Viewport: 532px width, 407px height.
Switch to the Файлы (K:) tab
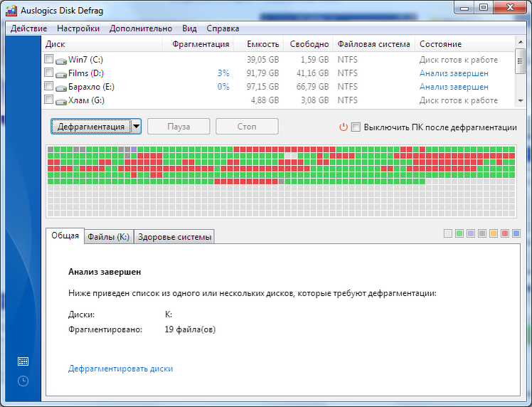coord(109,237)
